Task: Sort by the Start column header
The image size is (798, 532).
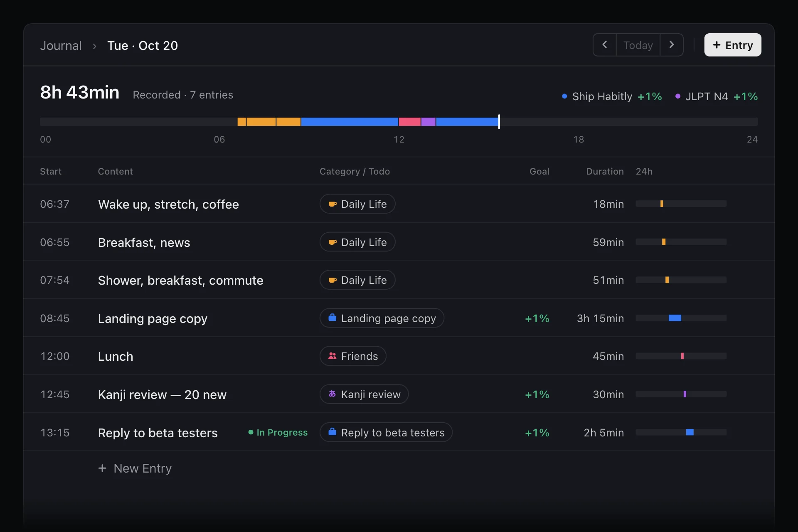Action: coord(51,171)
